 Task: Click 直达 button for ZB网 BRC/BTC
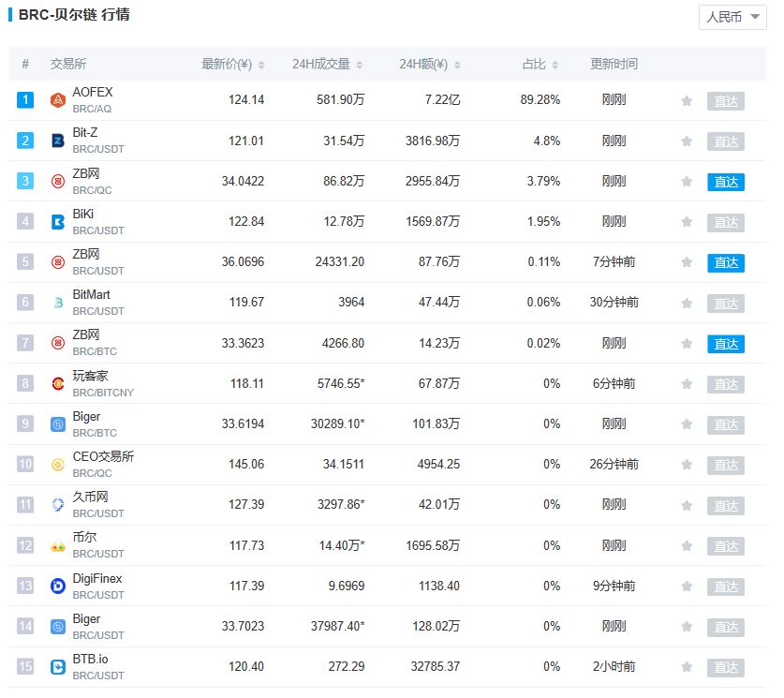(726, 344)
